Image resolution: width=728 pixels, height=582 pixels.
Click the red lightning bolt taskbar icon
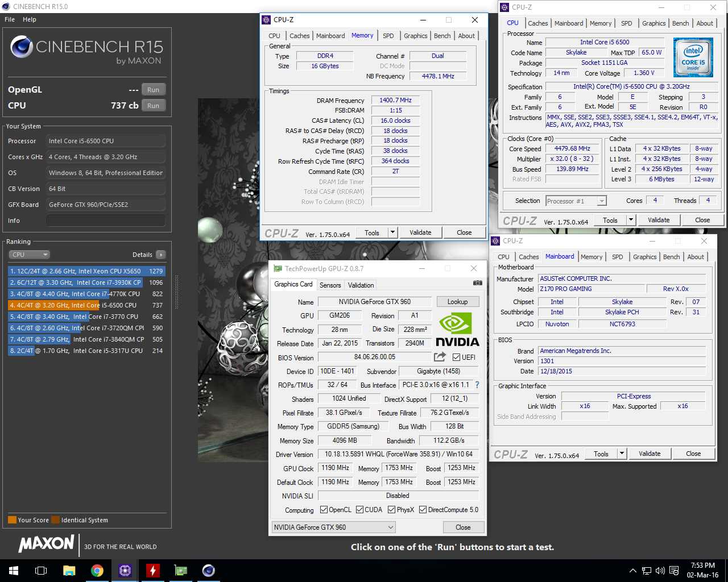tap(152, 571)
